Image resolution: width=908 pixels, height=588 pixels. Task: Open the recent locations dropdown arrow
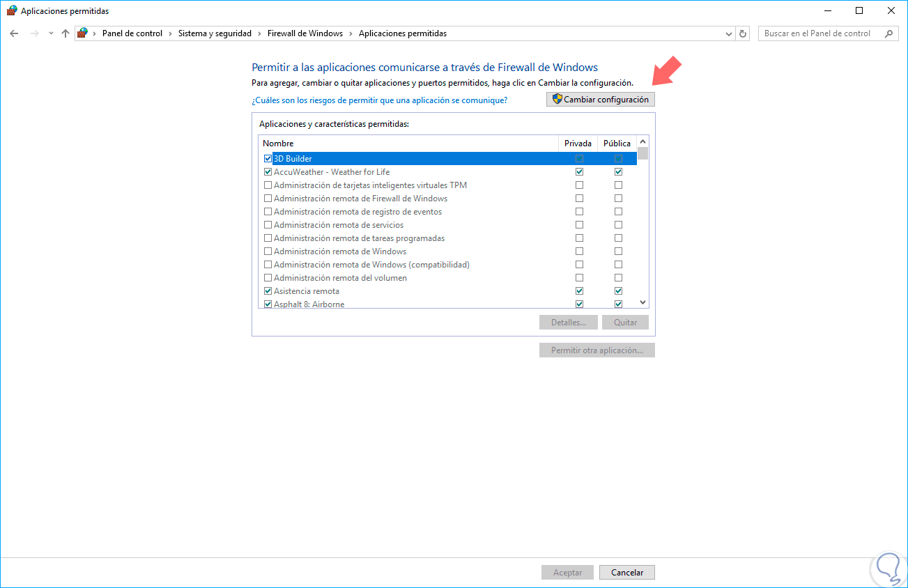[x=51, y=33]
